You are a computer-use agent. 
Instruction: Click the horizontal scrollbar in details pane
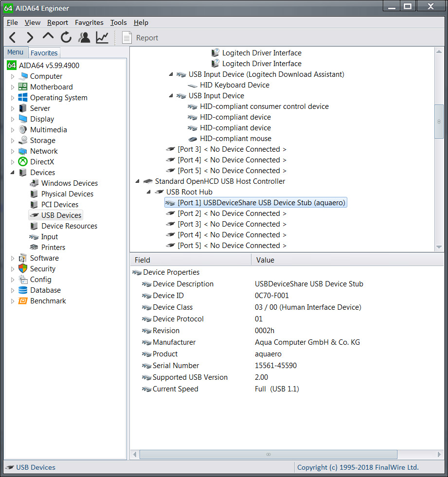pyautogui.click(x=268, y=454)
